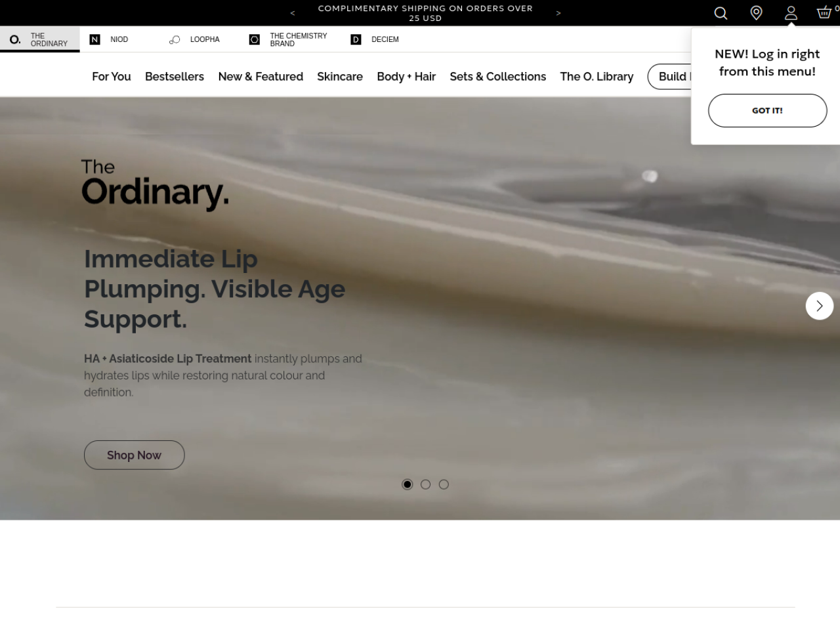
Task: Click The Ordinary O. logo icon
Action: click(15, 39)
